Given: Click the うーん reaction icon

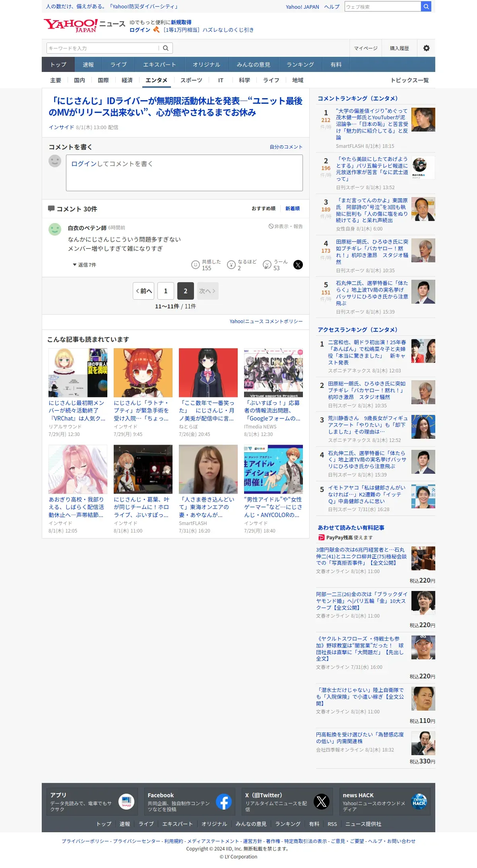Looking at the screenshot, I should click(x=267, y=265).
